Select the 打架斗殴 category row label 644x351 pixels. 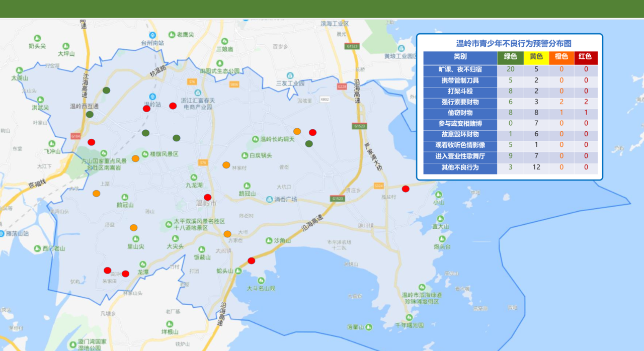460,92
